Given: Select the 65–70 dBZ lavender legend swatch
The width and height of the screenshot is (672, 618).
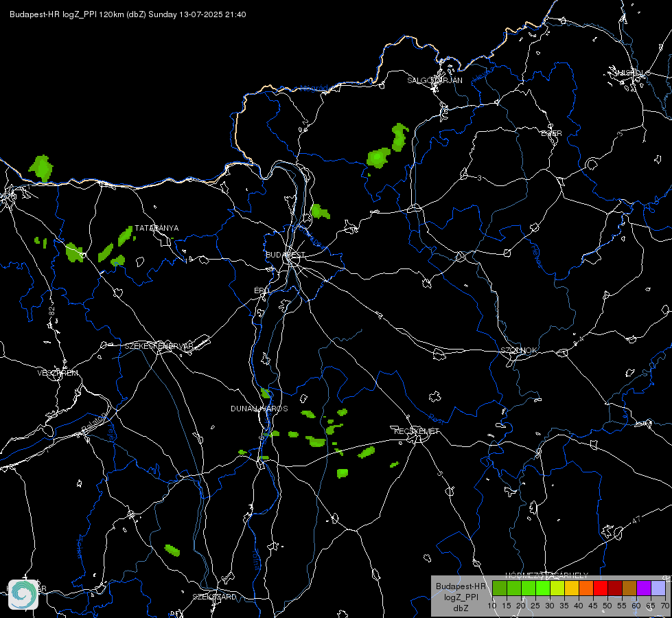Looking at the screenshot, I should tap(658, 588).
